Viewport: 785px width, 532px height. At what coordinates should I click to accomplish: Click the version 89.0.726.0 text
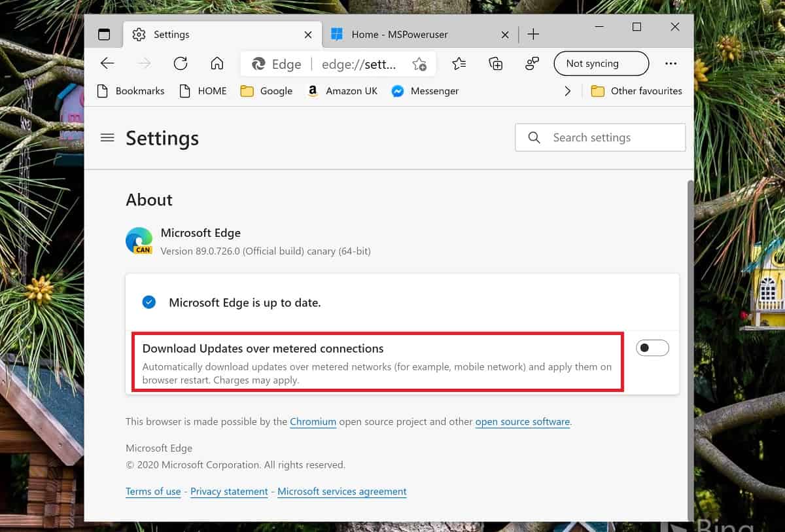pos(266,251)
